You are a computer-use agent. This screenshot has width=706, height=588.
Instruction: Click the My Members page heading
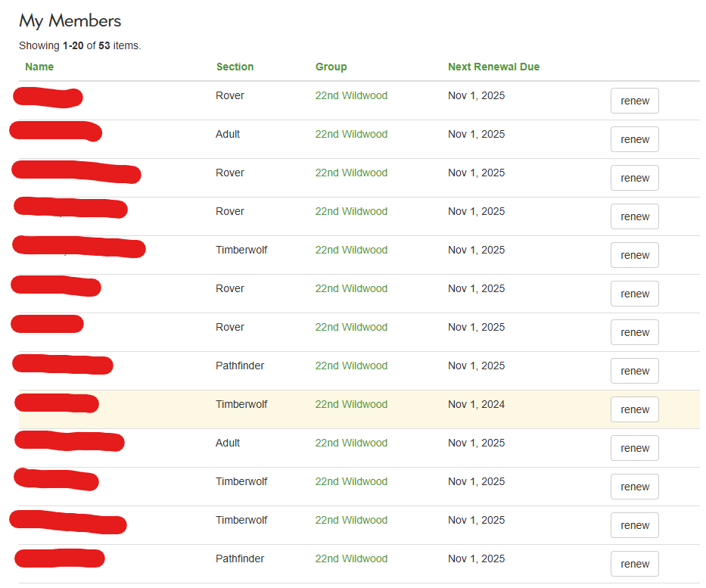(x=70, y=20)
